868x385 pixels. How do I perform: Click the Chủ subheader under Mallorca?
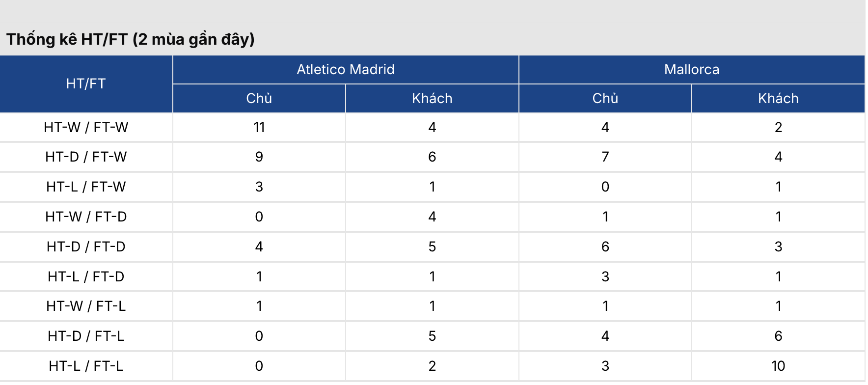pyautogui.click(x=605, y=98)
